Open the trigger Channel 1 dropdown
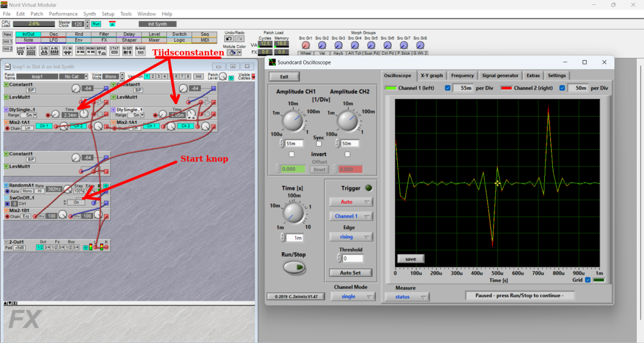The width and height of the screenshot is (644, 343). pyautogui.click(x=351, y=216)
